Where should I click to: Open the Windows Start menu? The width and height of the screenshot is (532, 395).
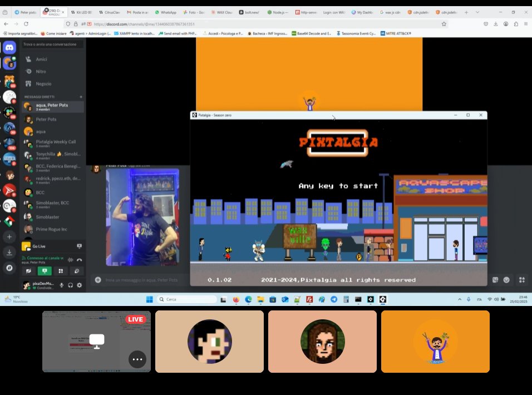149,299
